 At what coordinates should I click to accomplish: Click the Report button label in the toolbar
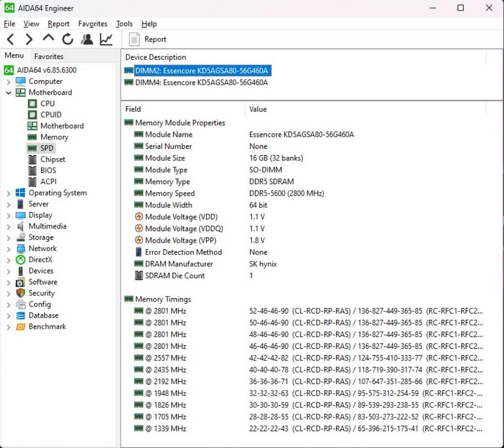click(x=155, y=39)
